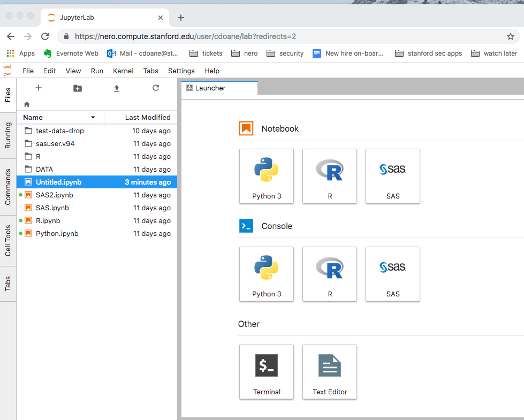Toggle the Commands palette sidebar
Viewport: 524px width, 420px height.
pos(7,180)
